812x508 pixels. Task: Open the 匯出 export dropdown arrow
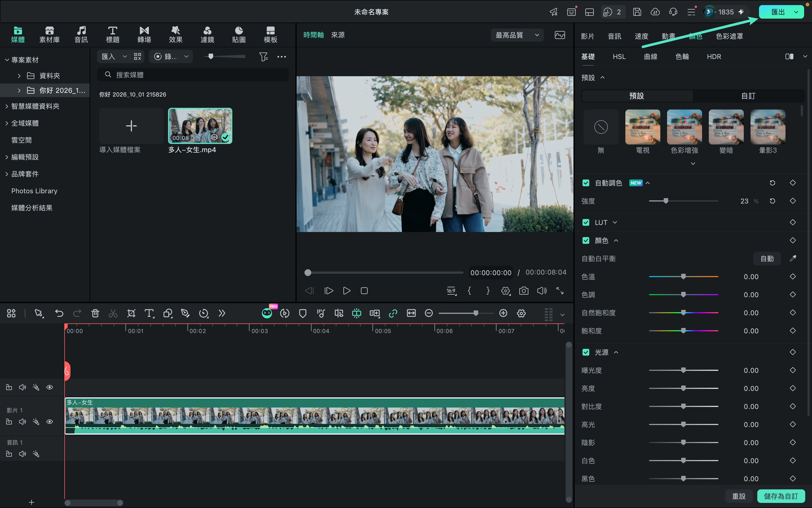[796, 12]
